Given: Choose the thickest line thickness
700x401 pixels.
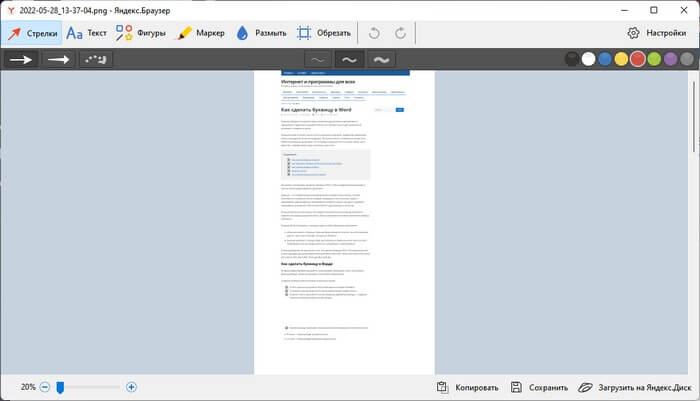Looking at the screenshot, I should [382, 60].
